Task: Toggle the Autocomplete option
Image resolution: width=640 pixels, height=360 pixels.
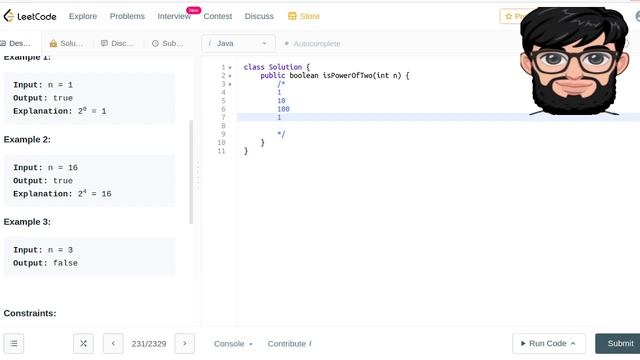Action: pos(312,43)
